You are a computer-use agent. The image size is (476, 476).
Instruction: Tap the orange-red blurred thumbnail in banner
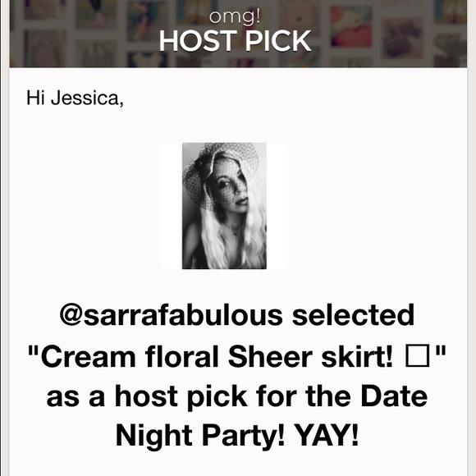tap(352, 26)
